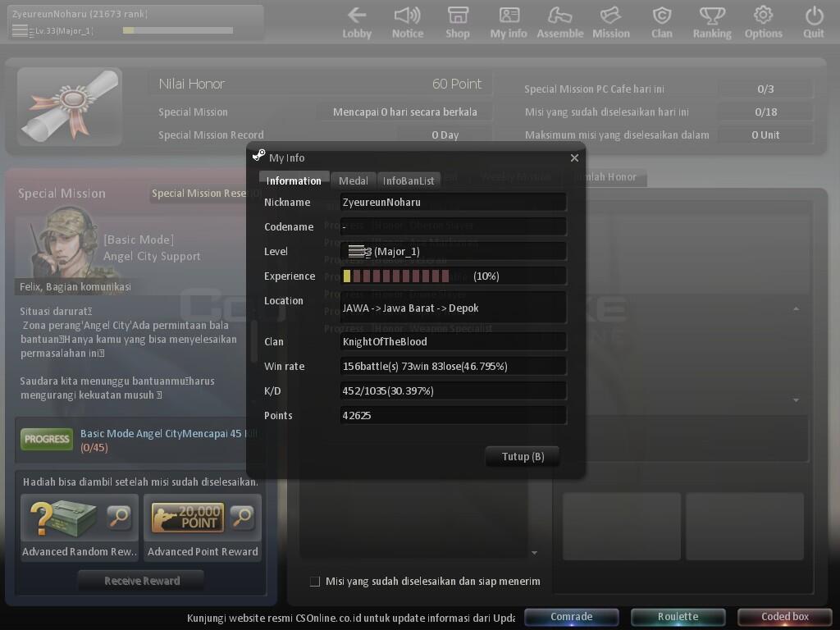
Task: Click the right panel upper scroll arrow
Action: point(796,308)
